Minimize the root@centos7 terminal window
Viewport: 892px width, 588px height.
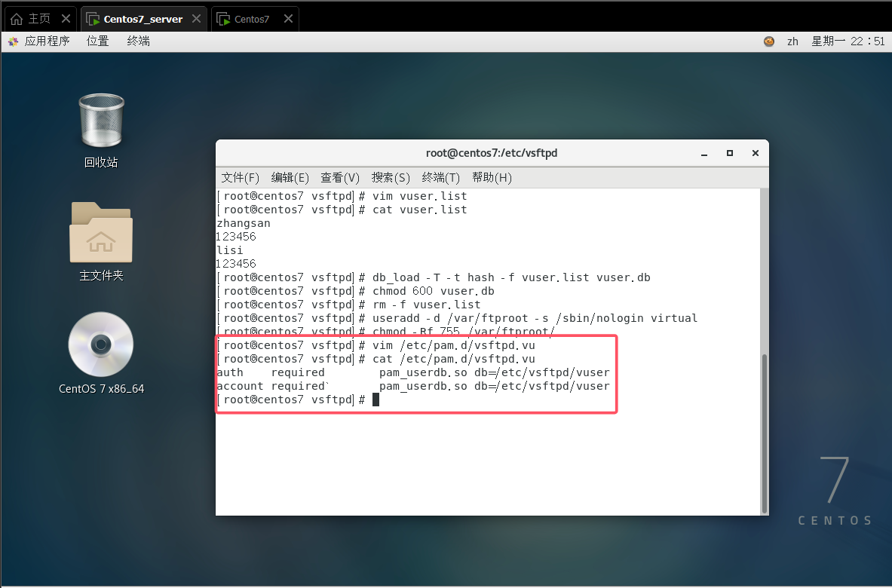[x=704, y=153]
